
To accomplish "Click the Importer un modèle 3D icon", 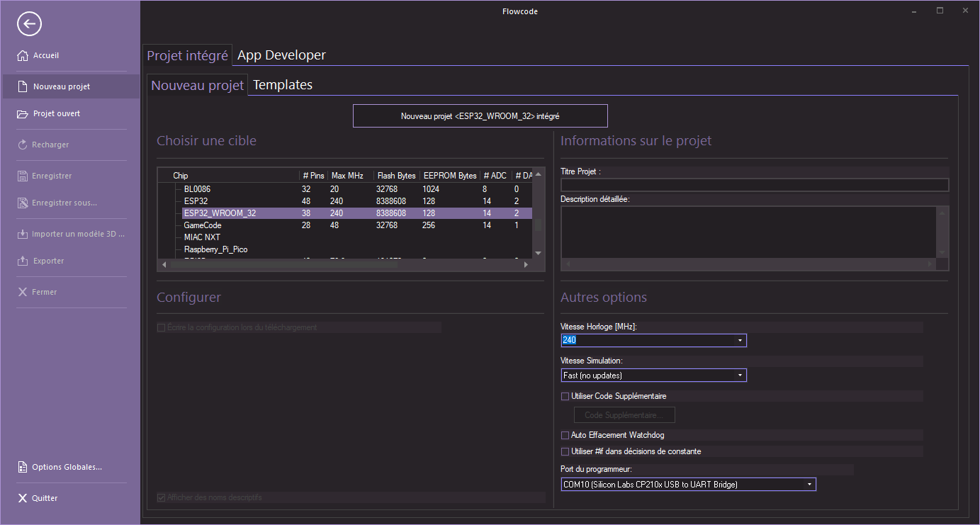I will (x=23, y=234).
